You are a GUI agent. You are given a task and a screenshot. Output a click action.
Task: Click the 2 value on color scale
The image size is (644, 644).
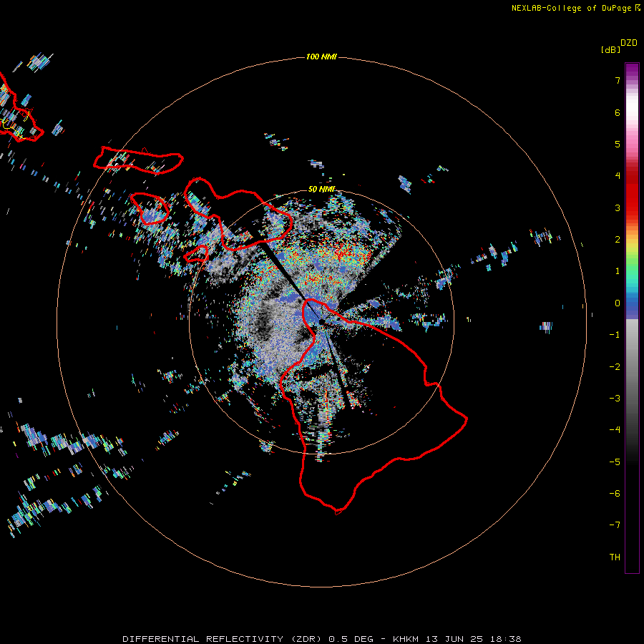[618, 240]
